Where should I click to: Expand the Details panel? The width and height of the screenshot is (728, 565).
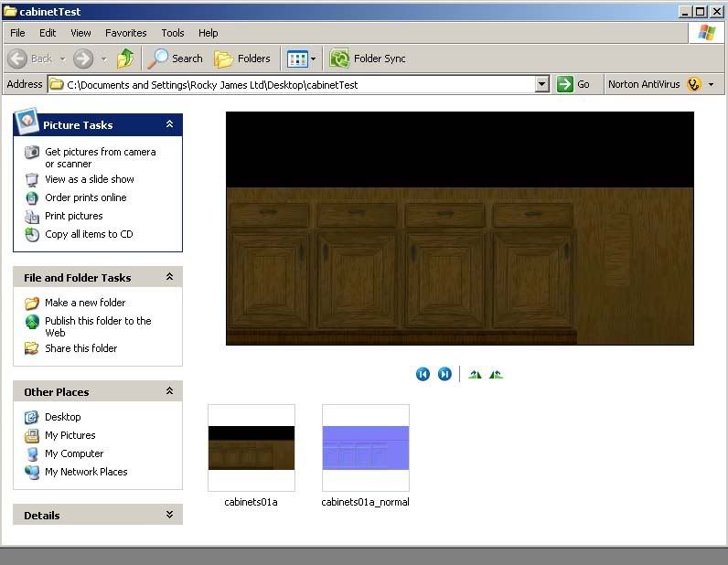tap(169, 515)
